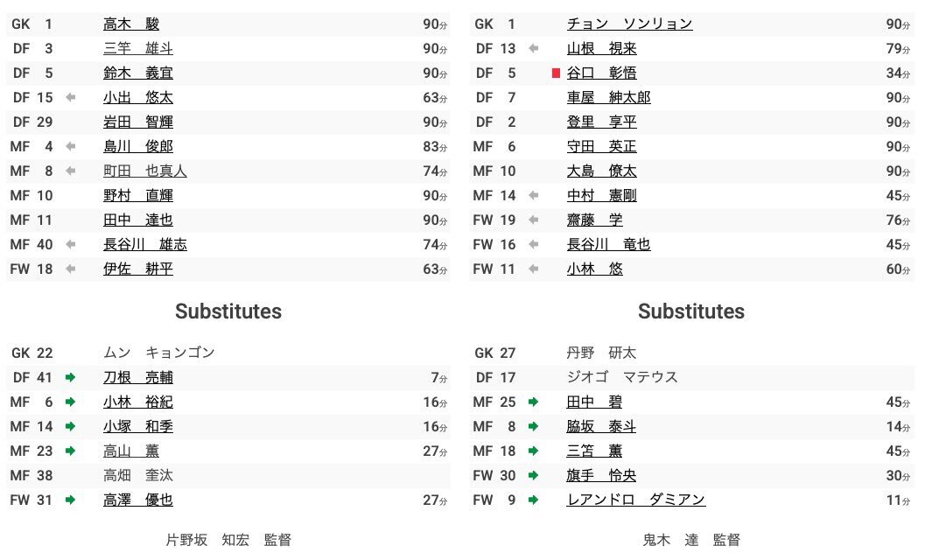Click manager name 鬼木 達 監督
932x560 pixels.
[690, 540]
